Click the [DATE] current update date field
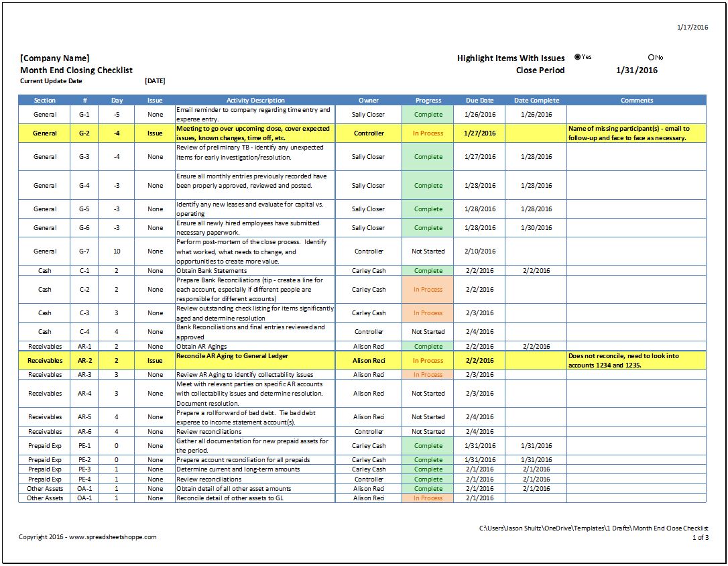This screenshot has width=728, height=566. click(x=155, y=81)
